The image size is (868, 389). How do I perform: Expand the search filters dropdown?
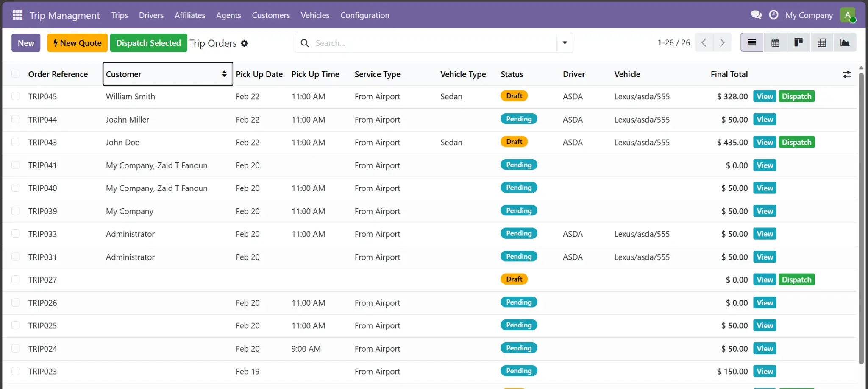(x=564, y=42)
